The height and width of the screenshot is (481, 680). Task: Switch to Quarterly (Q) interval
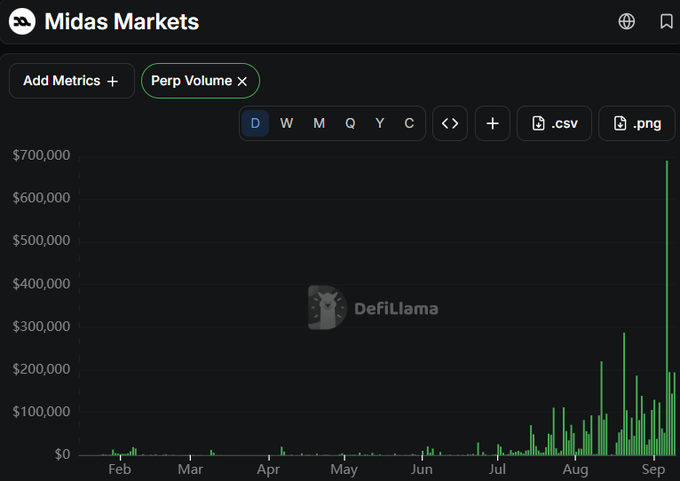click(350, 123)
